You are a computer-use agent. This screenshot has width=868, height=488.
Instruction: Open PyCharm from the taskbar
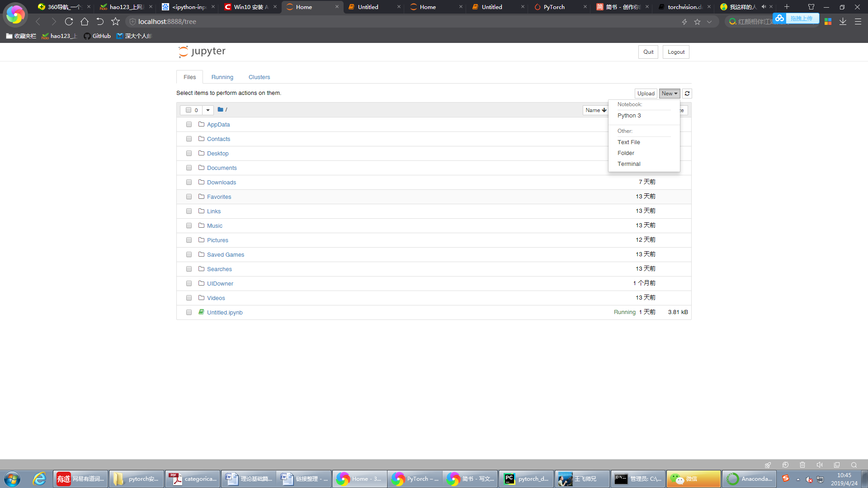pyautogui.click(x=526, y=479)
